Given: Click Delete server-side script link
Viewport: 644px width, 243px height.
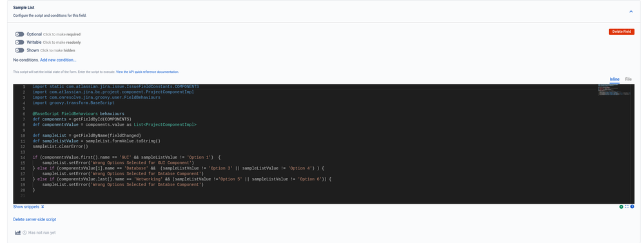Looking at the screenshot, I should point(35,220).
